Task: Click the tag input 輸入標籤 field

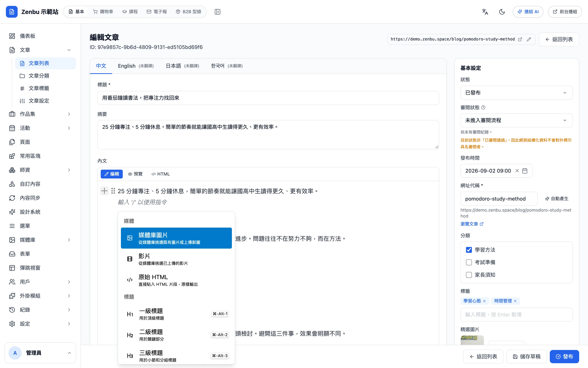Action: coord(516,315)
